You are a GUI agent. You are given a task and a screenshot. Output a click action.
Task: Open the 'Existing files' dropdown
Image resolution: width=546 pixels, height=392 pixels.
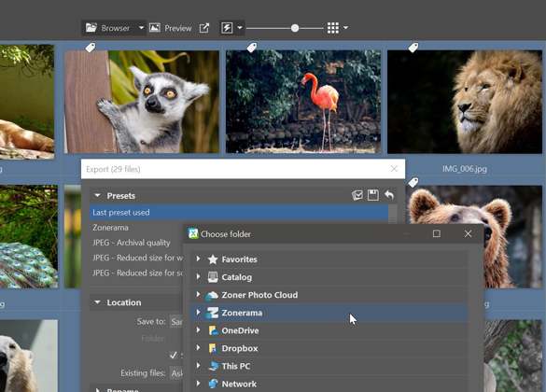176,373
